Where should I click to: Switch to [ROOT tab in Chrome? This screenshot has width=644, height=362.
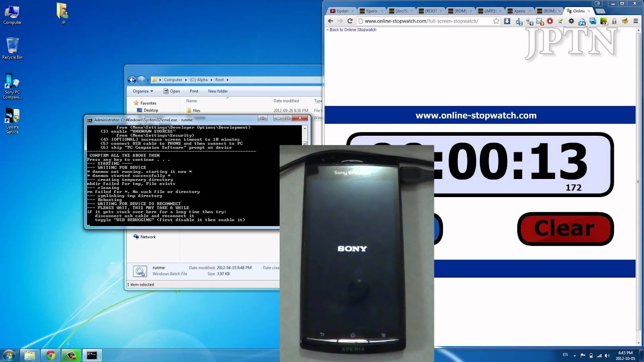tap(431, 11)
